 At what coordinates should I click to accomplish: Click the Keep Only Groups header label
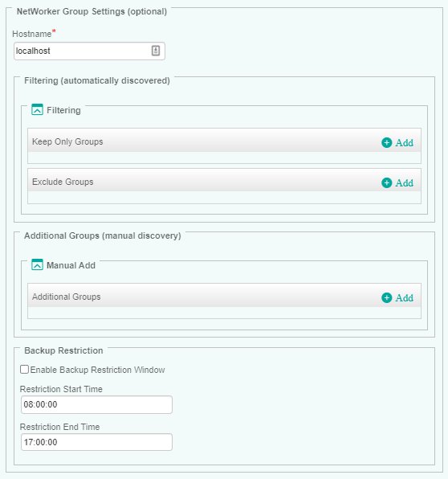click(x=67, y=141)
